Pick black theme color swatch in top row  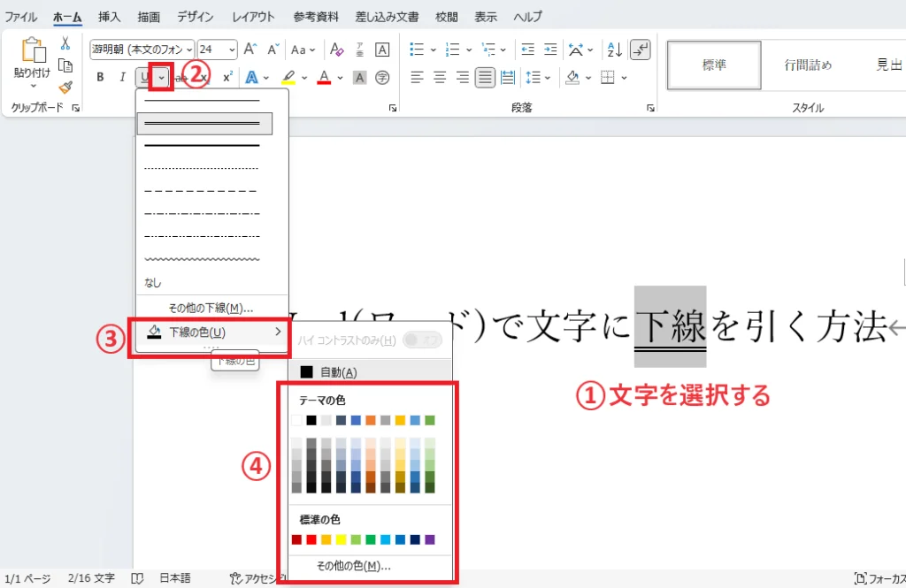coord(311,421)
